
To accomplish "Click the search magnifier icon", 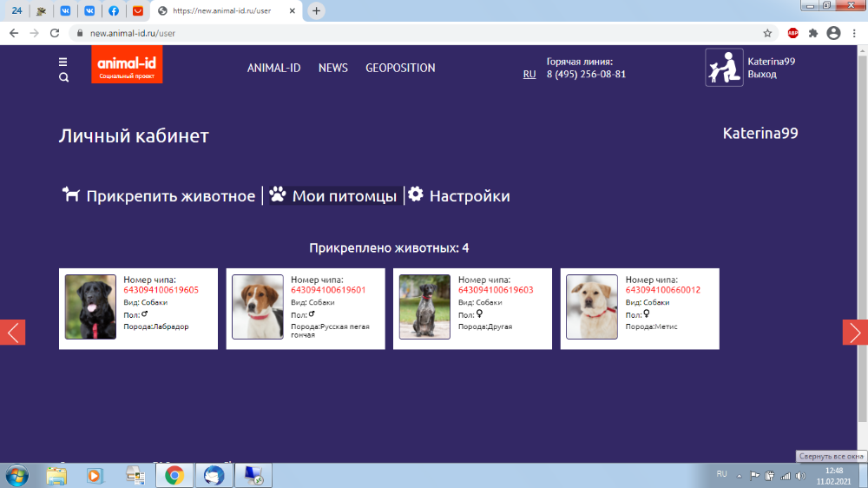I will [63, 77].
